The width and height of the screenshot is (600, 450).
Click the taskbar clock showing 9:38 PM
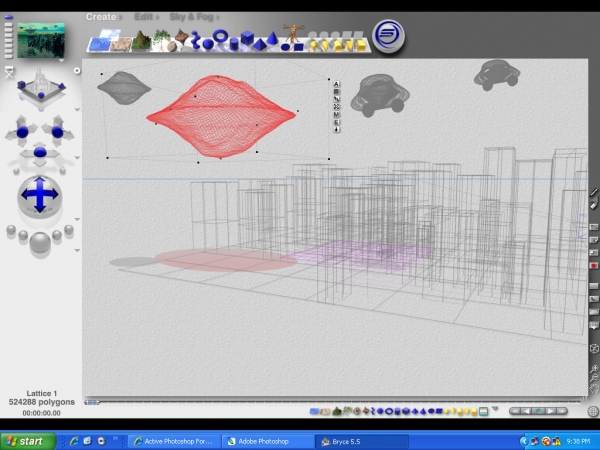[579, 441]
